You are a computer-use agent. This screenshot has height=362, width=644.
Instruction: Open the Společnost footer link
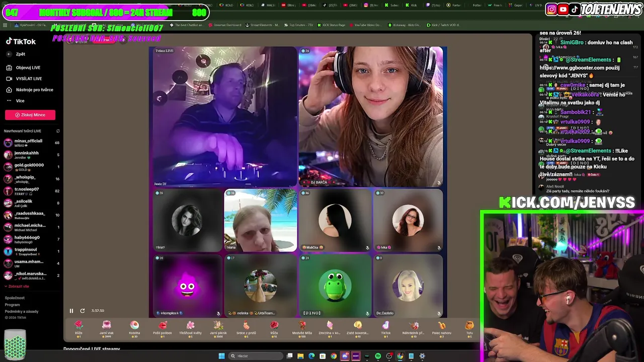click(15, 298)
